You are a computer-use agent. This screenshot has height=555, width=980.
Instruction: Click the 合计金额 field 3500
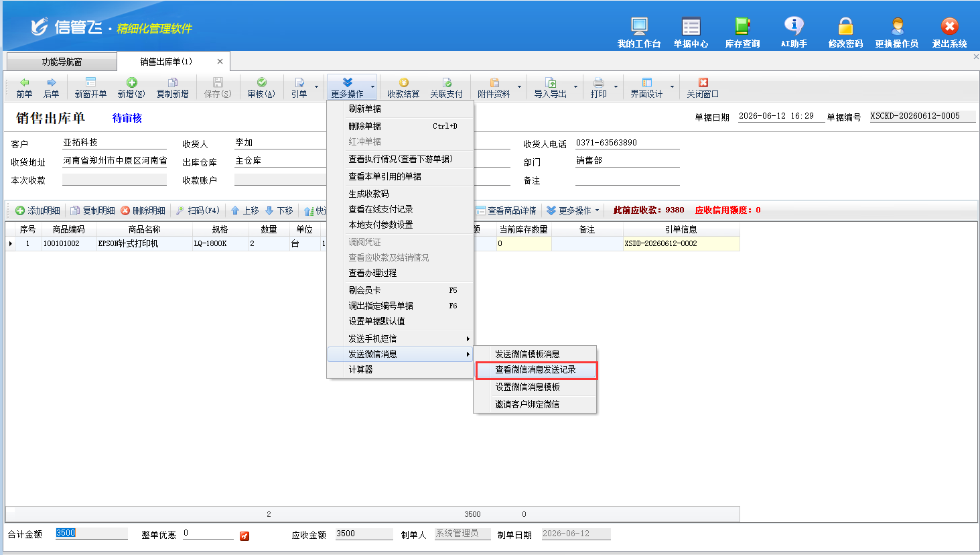91,533
